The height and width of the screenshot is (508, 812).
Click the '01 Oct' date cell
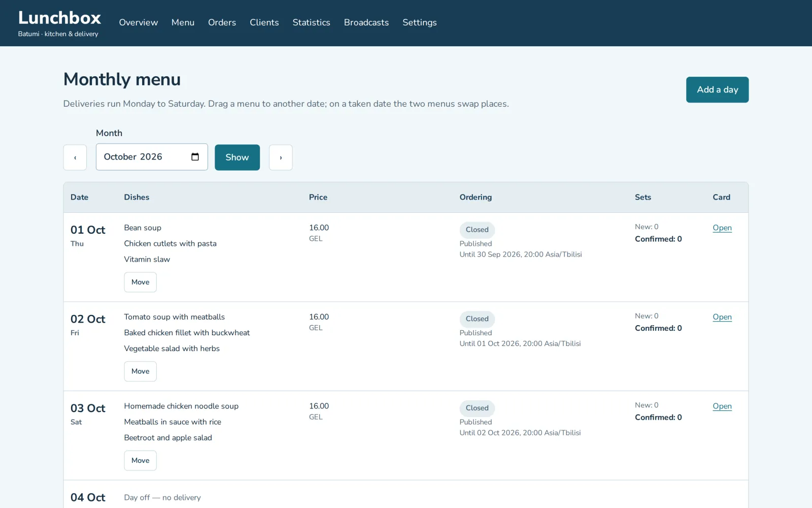(x=88, y=236)
